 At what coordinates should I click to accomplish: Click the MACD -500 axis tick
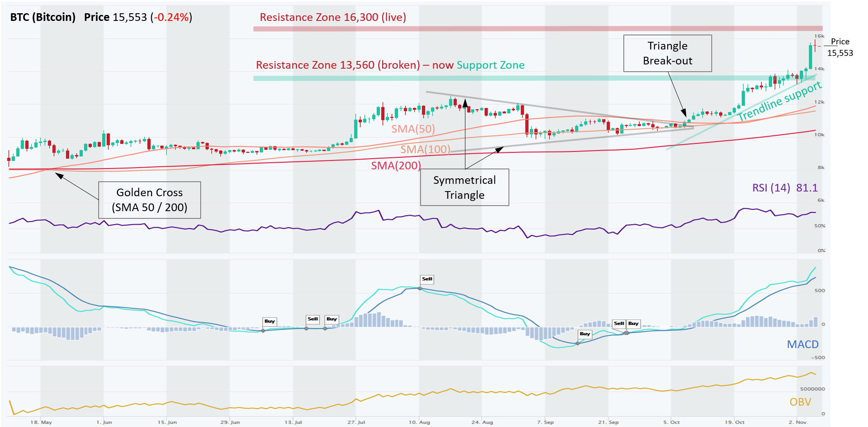(818, 357)
